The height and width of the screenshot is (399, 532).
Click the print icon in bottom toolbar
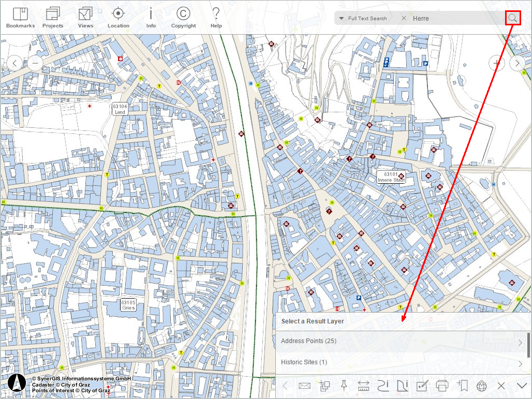pos(441,386)
